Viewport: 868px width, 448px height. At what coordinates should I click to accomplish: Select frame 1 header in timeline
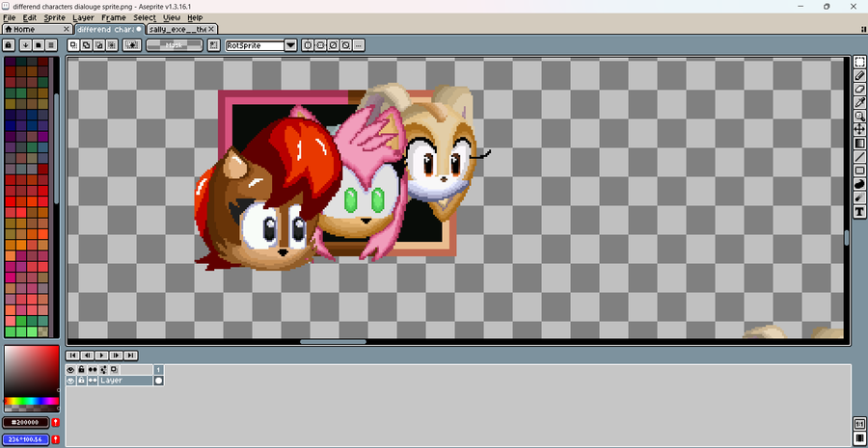coord(158,369)
